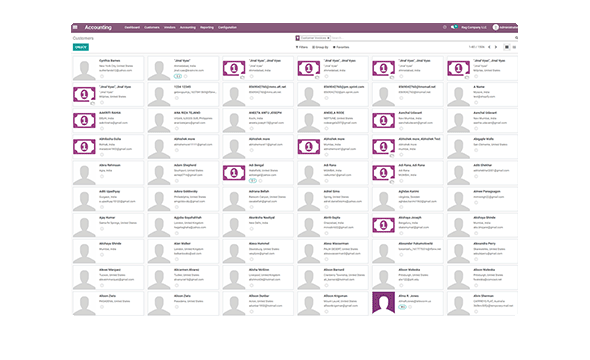
Task: Open Alison Barnard customer card
Action: click(333, 278)
